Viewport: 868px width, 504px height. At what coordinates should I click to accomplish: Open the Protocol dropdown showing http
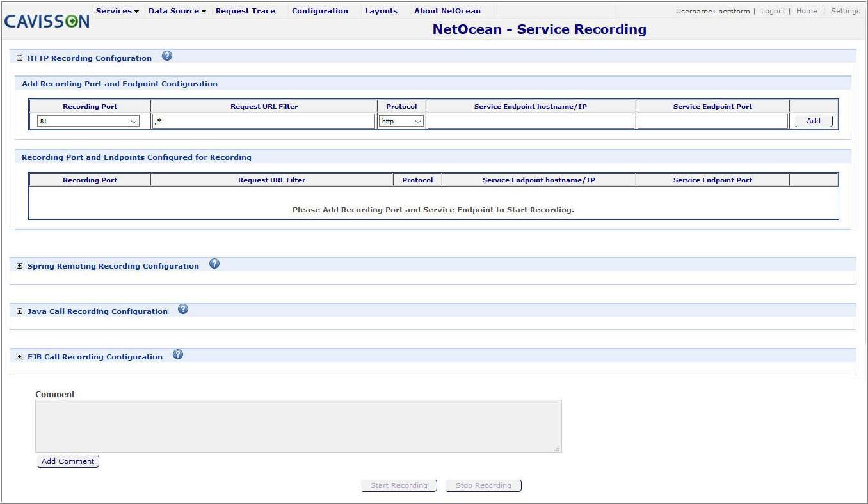pyautogui.click(x=401, y=122)
